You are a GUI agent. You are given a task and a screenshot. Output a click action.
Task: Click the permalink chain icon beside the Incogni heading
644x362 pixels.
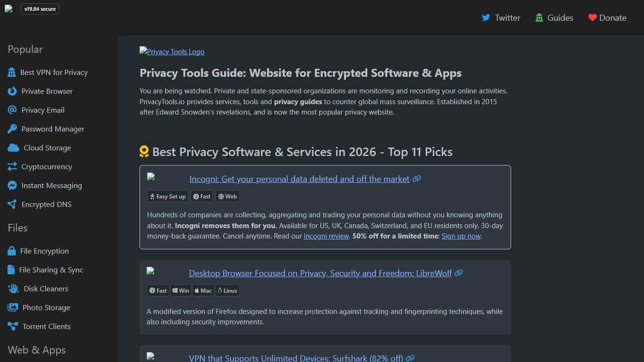416,179
